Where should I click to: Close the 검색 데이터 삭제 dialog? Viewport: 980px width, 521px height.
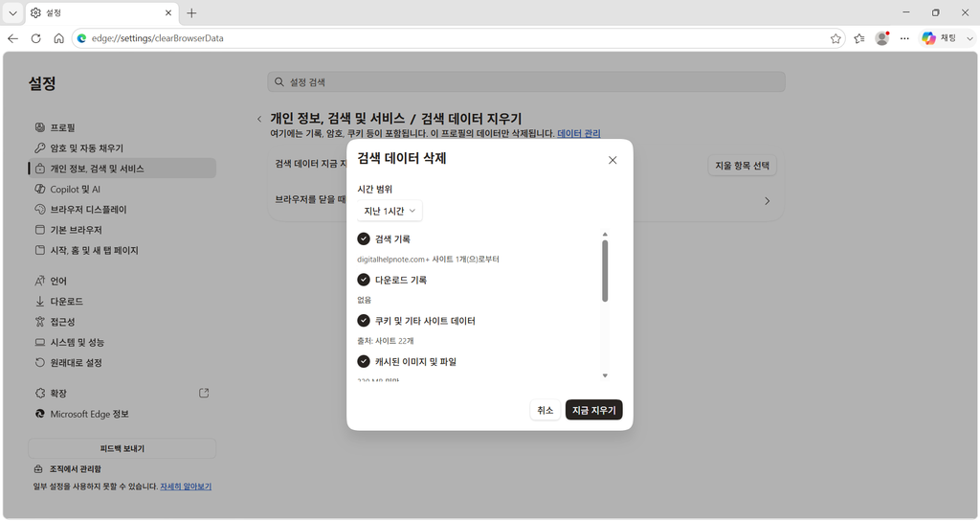point(612,160)
